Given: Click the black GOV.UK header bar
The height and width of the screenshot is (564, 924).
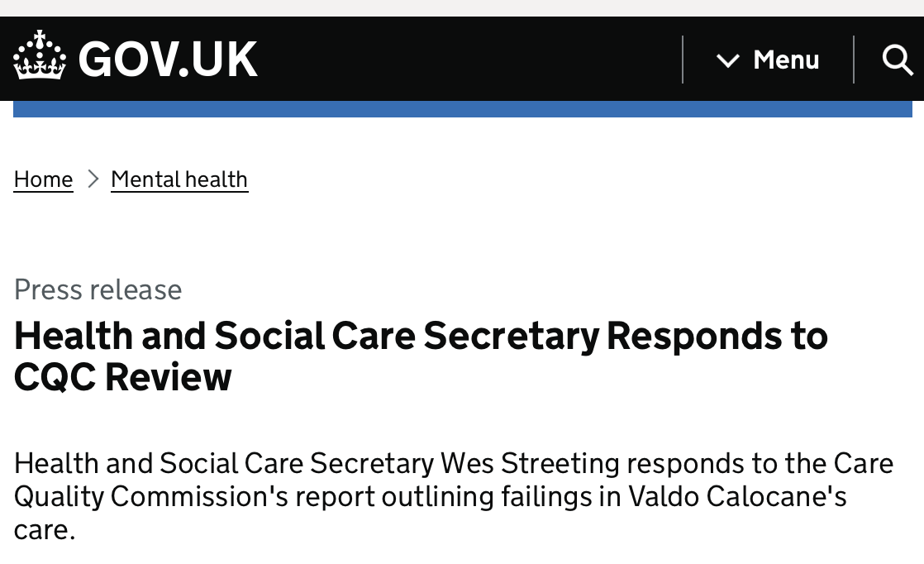Looking at the screenshot, I should [x=462, y=59].
